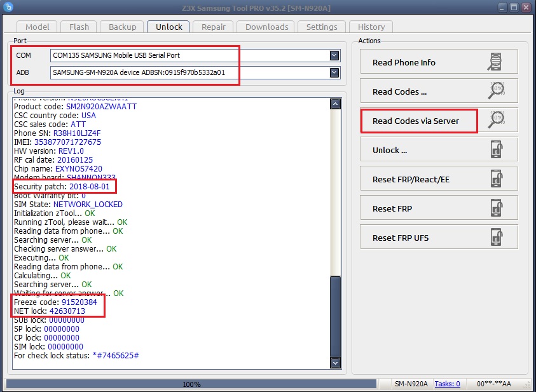The height and width of the screenshot is (392, 536).
Task: Switch to the Flash tab
Action: (x=79, y=27)
